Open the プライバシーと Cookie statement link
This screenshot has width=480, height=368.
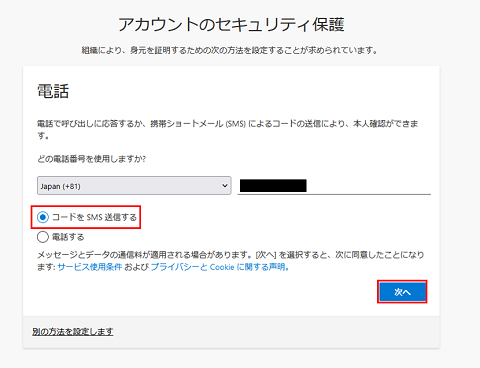220,267
